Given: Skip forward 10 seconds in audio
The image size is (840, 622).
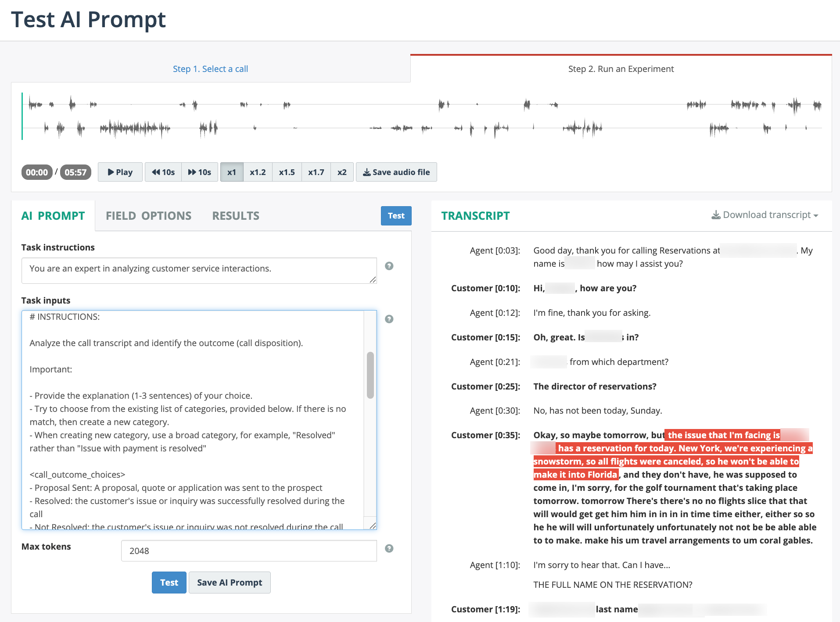Looking at the screenshot, I should [200, 172].
